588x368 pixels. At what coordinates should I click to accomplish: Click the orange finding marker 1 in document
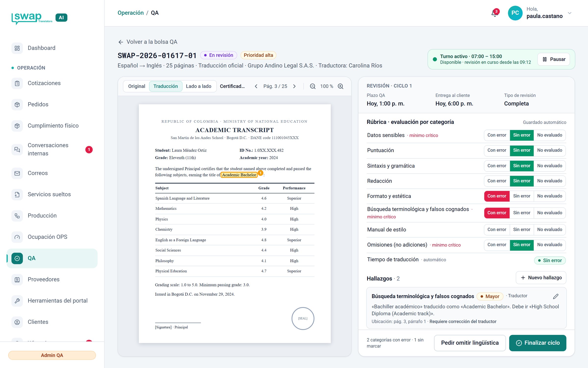(260, 173)
